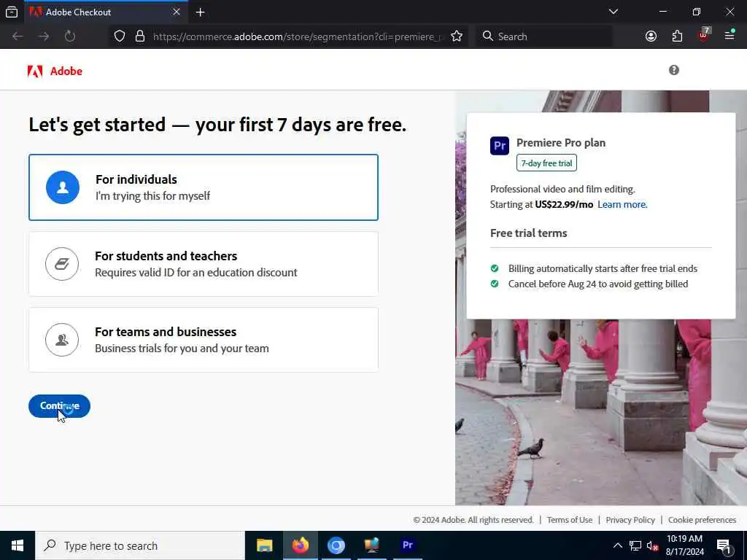Click the URL address bar
This screenshot has width=747, height=560.
pos(298,36)
